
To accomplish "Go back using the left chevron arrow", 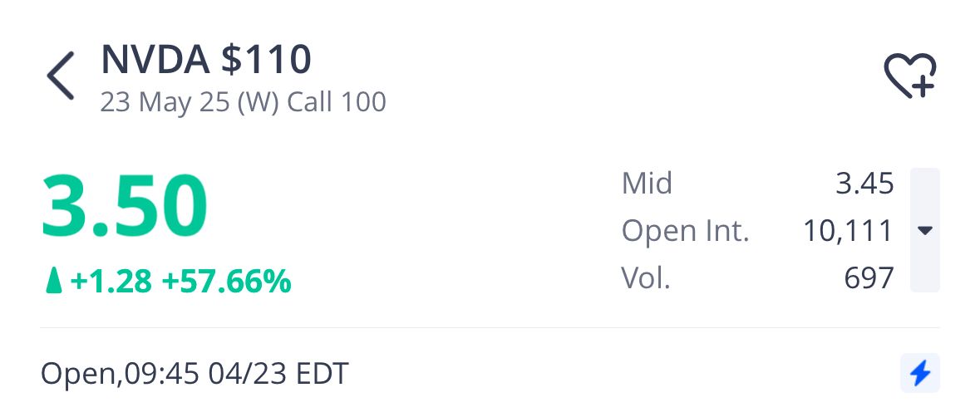I will click(x=61, y=76).
